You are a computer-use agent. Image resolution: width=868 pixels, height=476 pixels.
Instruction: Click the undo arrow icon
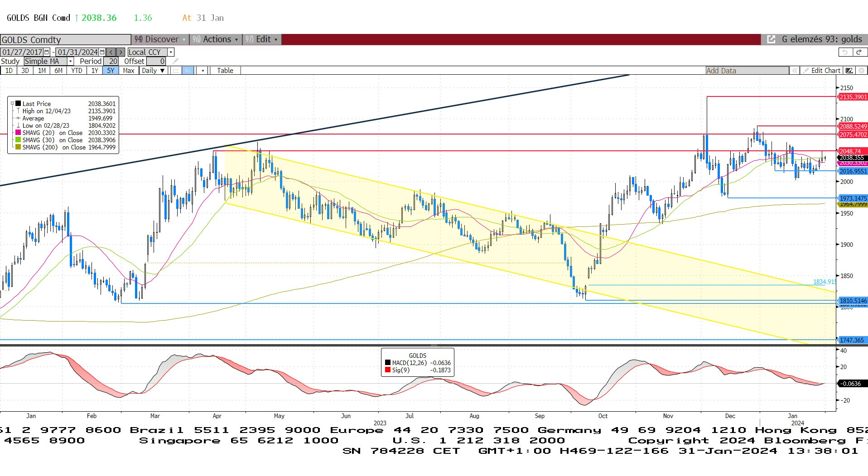[845, 52]
